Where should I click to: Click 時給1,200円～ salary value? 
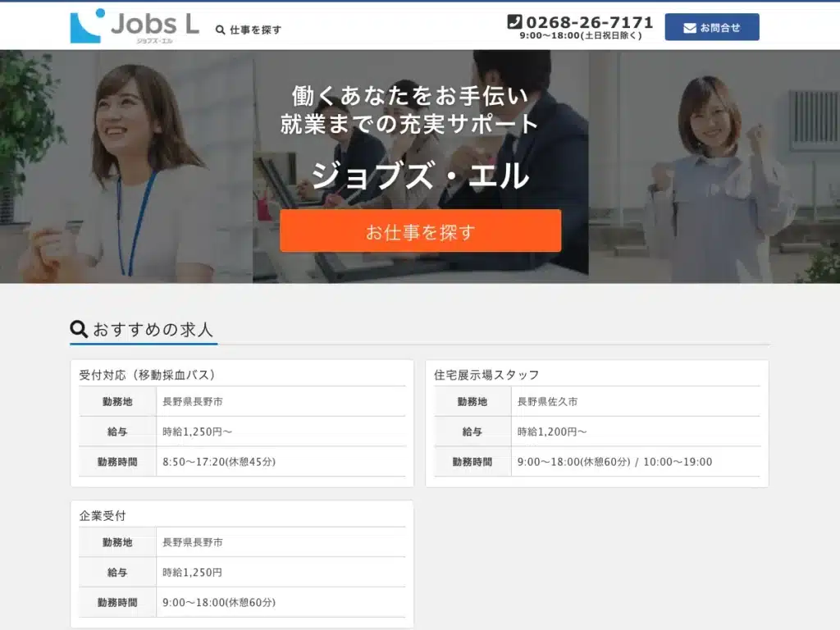552,431
